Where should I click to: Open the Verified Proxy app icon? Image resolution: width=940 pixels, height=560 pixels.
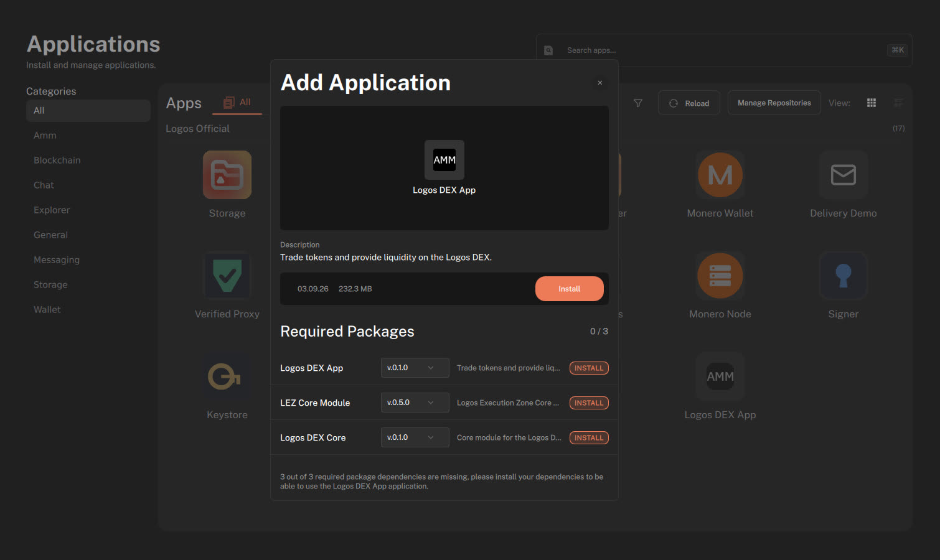[227, 276]
